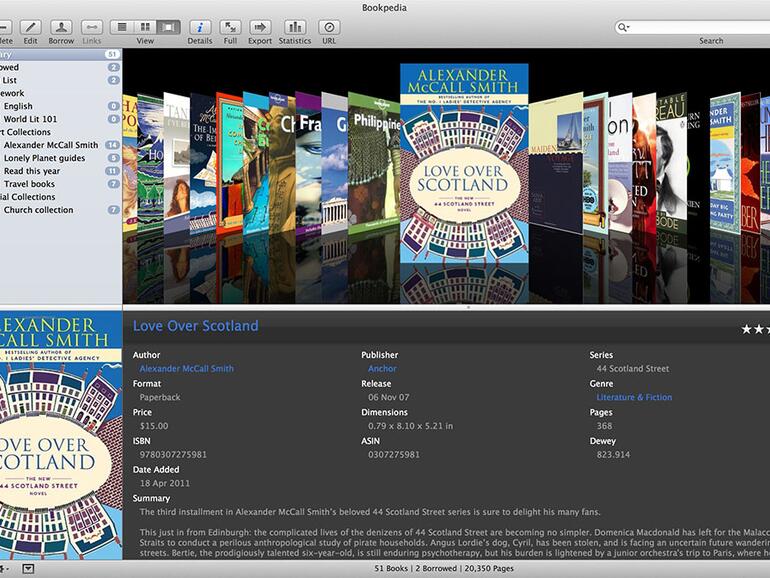Click the ISBN value 9780307275981
770x578 pixels.
173,455
